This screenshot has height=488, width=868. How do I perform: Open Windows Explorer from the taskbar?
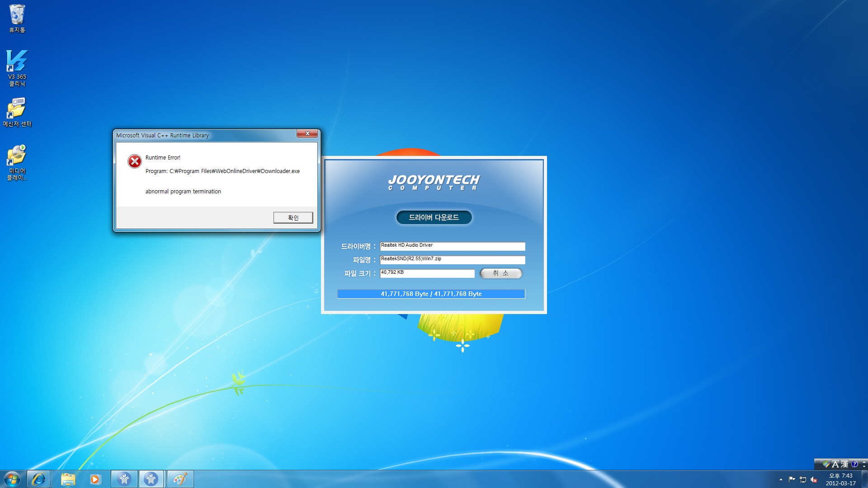pos(68,479)
